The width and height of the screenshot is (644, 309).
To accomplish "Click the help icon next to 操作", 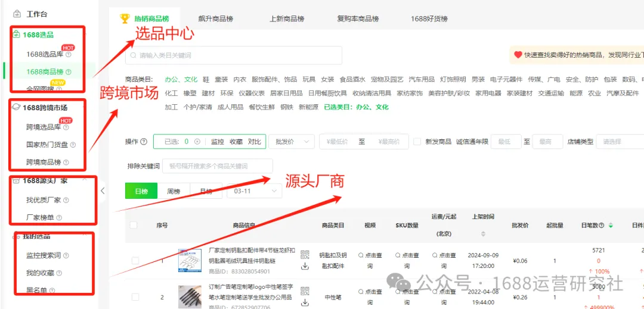I will (143, 142).
